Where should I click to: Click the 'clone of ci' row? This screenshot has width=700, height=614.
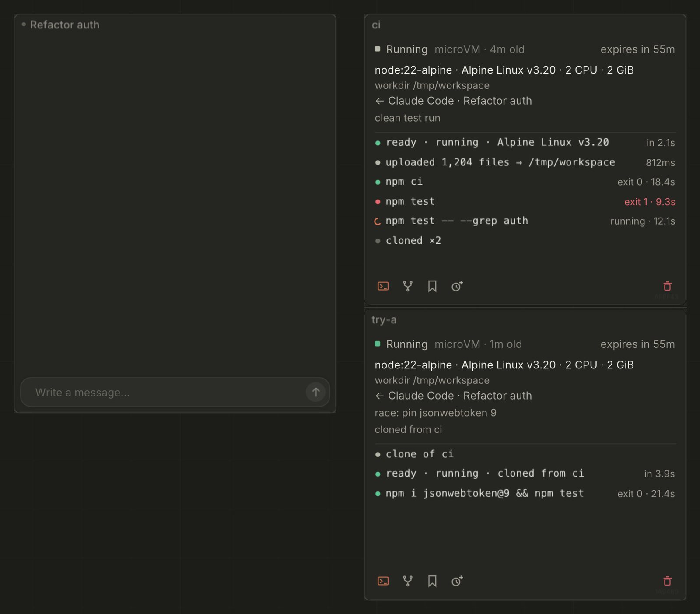[525, 454]
